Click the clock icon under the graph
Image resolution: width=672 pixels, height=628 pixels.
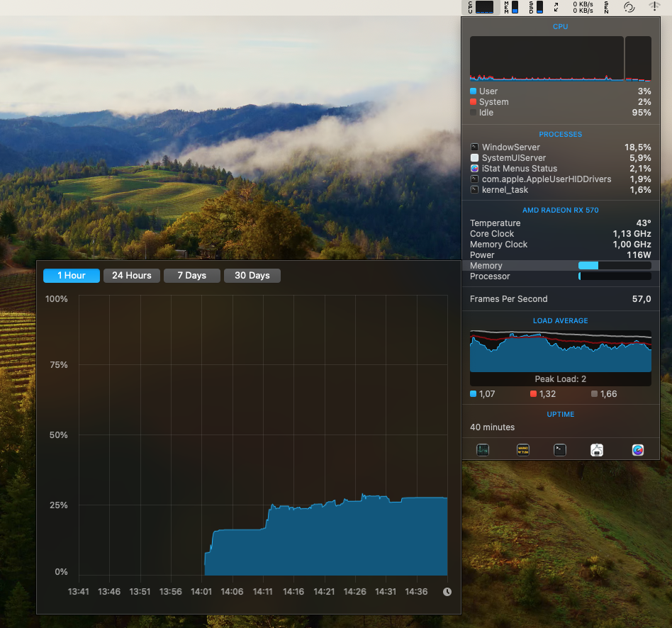pyautogui.click(x=447, y=592)
